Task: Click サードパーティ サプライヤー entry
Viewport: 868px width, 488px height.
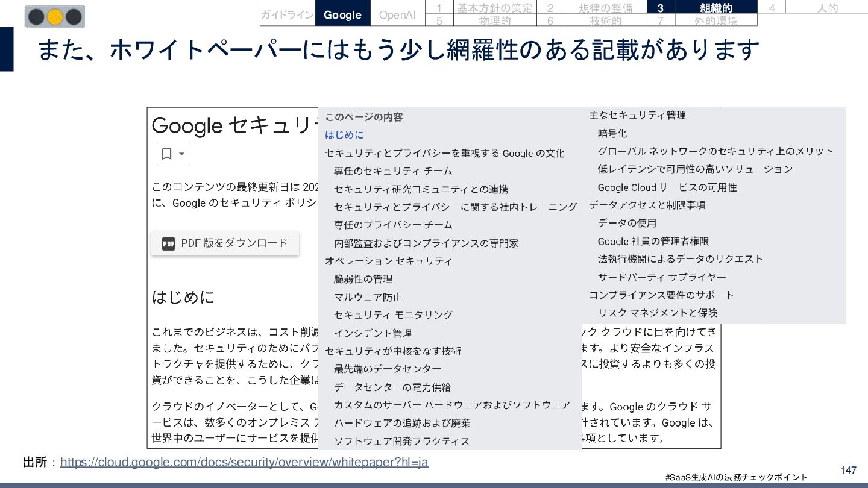Action: tap(662, 277)
